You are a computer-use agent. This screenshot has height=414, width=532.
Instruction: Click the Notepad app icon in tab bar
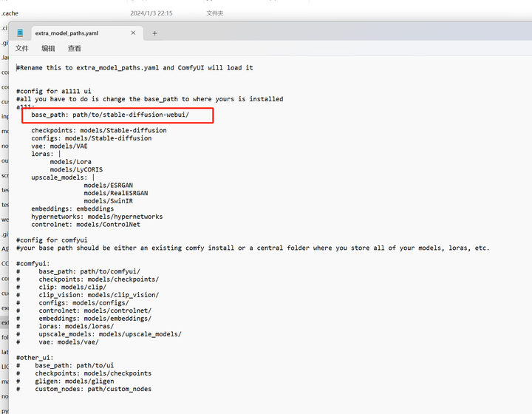point(20,33)
